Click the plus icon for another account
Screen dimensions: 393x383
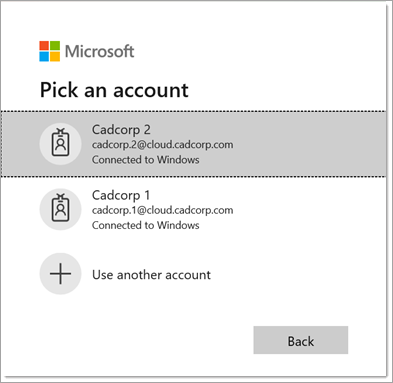click(60, 274)
